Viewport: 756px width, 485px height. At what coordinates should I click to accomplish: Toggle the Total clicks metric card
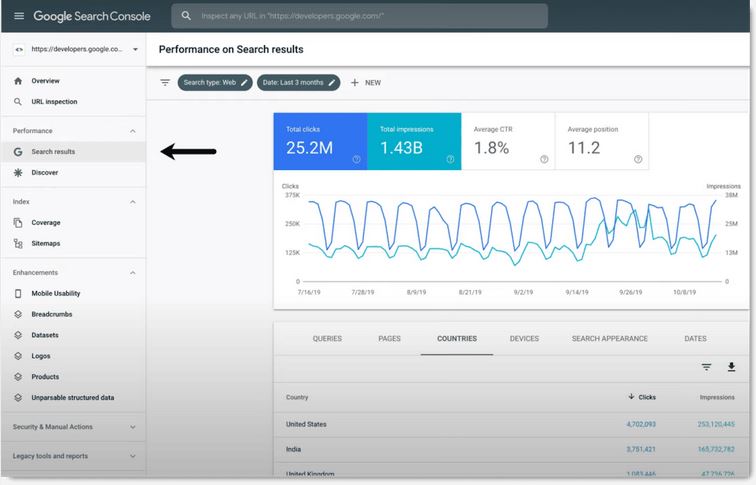click(x=320, y=141)
